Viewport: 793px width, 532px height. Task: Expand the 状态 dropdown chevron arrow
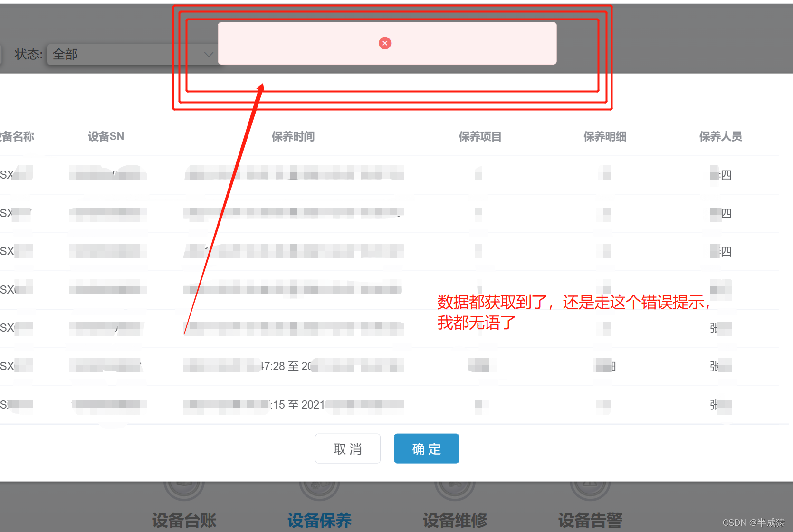tap(208, 54)
